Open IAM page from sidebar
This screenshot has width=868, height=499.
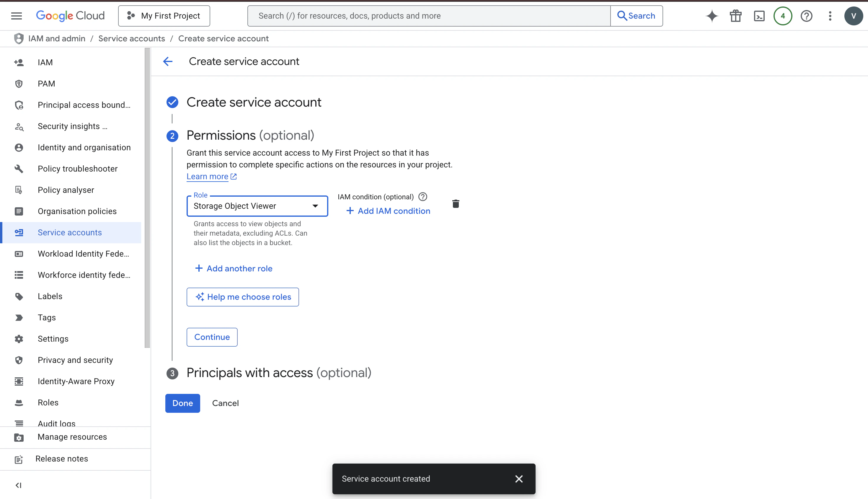(71, 62)
